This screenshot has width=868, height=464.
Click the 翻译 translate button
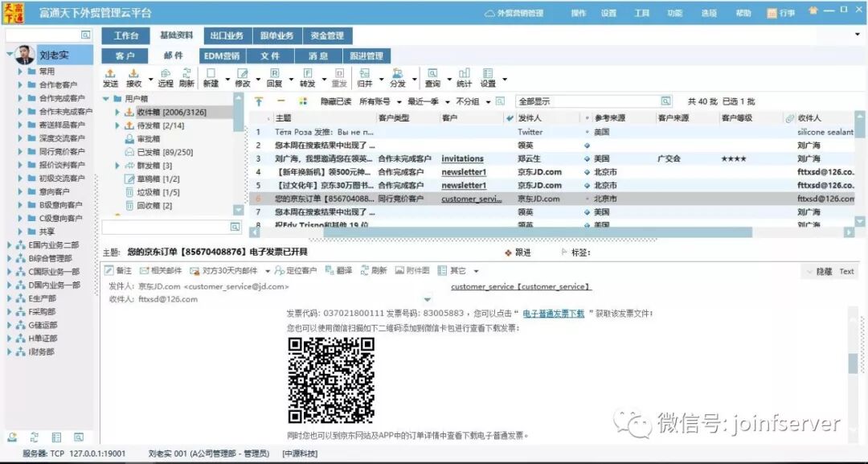(x=339, y=271)
